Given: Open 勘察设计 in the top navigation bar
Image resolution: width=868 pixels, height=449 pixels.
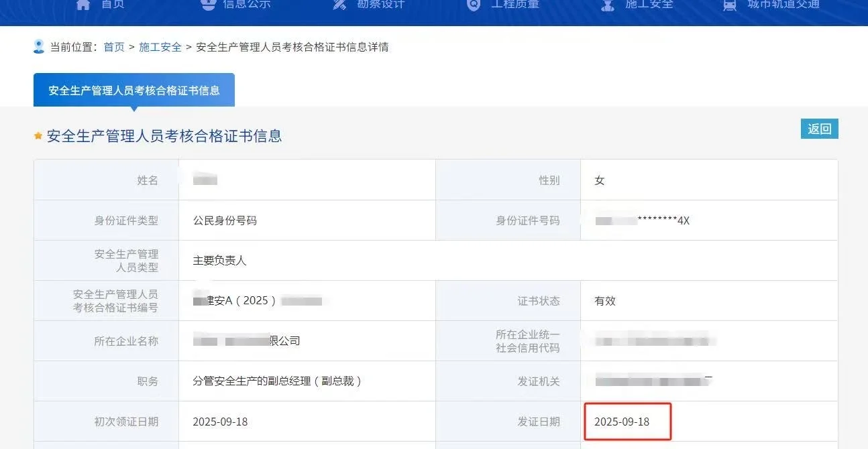Looking at the screenshot, I should pos(380,4).
